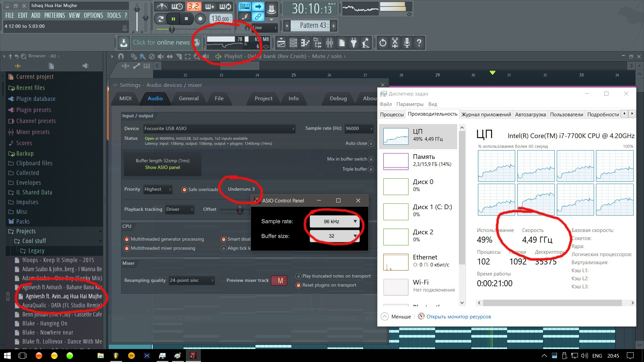Open the Windows resource monitor link

458,317
